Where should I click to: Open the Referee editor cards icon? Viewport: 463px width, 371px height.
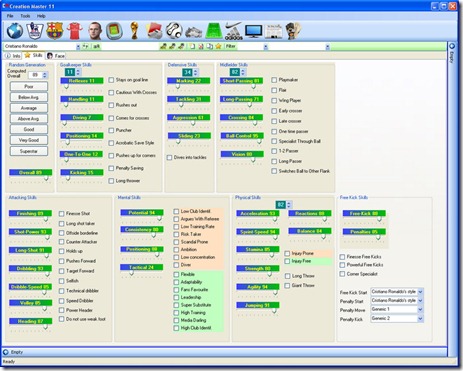point(154,31)
